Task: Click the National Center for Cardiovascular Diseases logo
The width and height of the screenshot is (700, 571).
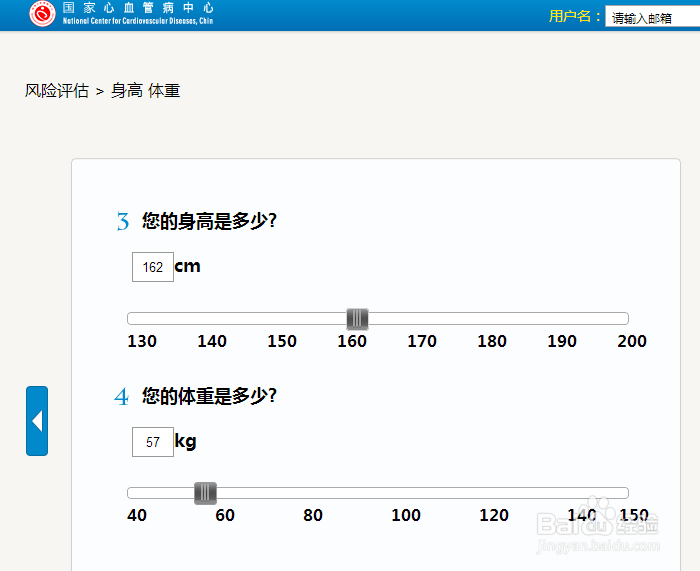Action: coord(42,14)
